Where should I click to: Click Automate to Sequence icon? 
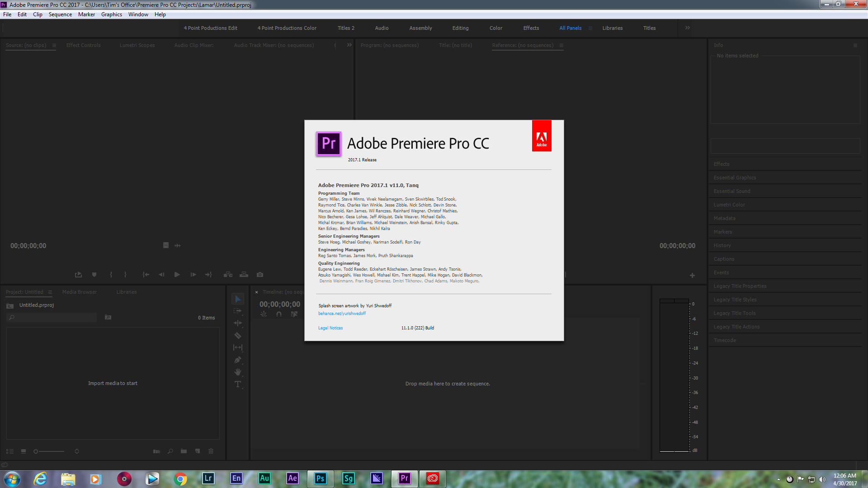pos(156,451)
